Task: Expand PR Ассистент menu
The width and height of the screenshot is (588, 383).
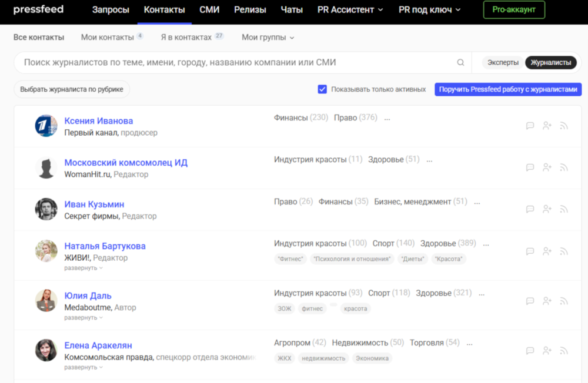Action: [x=350, y=10]
